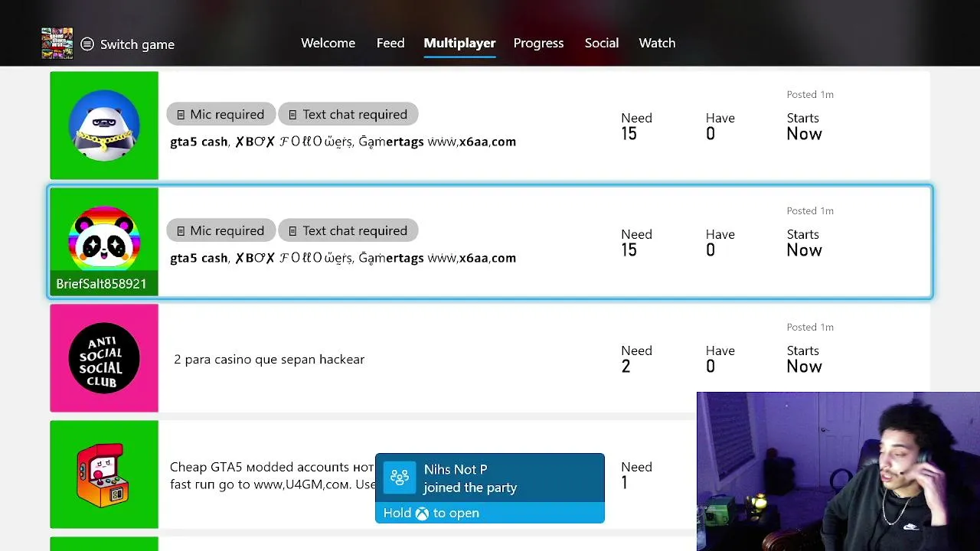Screen dimensions: 980x551
Task: Click 'Need 2' in the casino post
Action: tap(636, 359)
